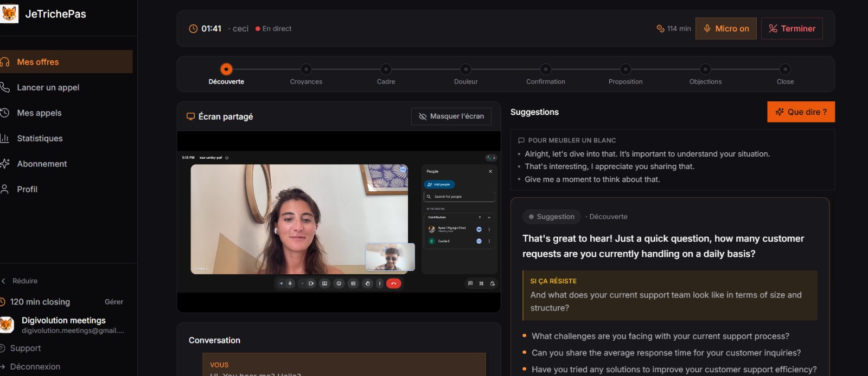
Task: Click the participant count badge in meeting
Action: pos(491,158)
